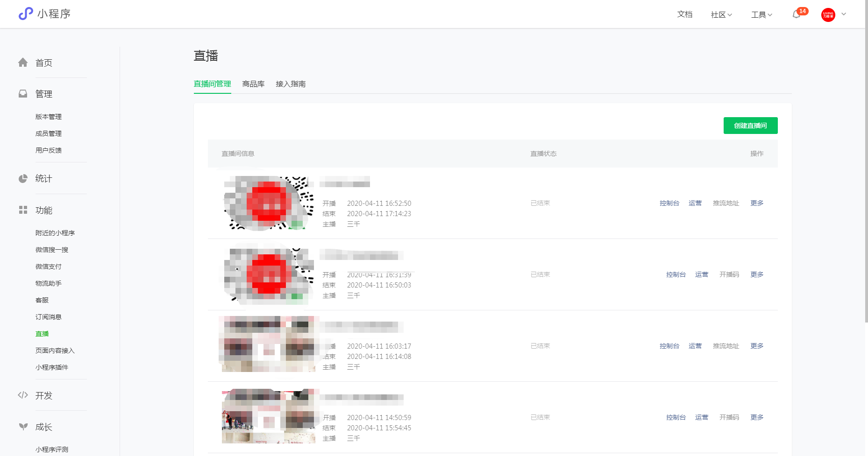Select 管理 section in the sidebar
868x456 pixels.
point(44,94)
